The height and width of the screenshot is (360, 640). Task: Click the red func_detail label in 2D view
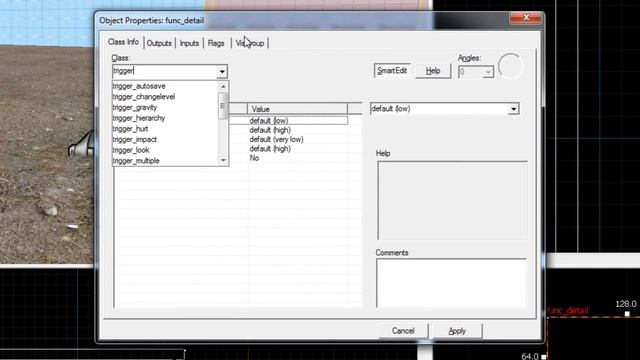569,311
